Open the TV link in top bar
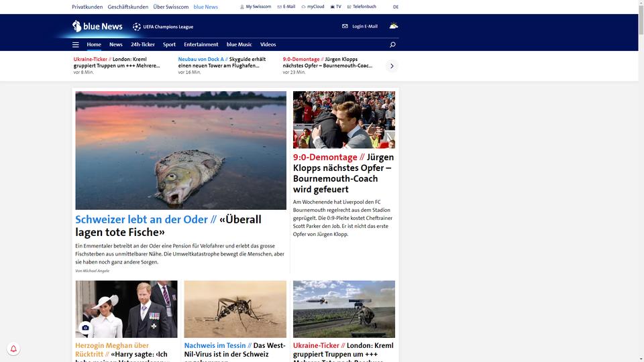 [x=335, y=7]
